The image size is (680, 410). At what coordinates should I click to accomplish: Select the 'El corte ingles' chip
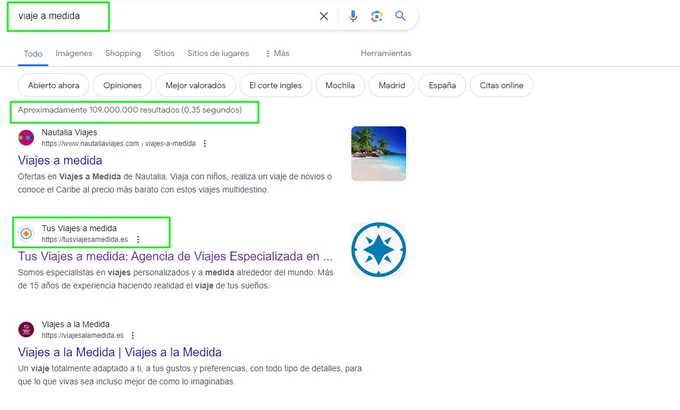coord(275,85)
